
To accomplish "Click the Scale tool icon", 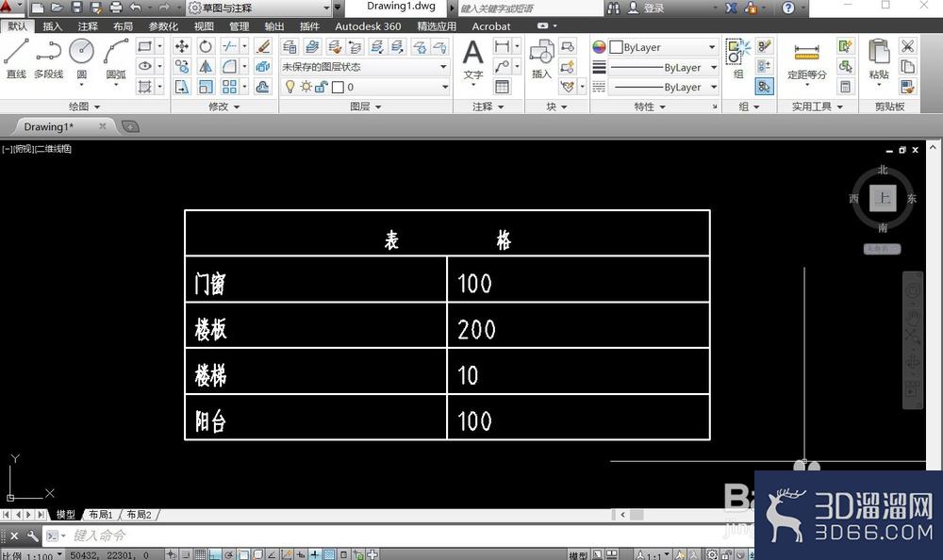I will tap(206, 88).
